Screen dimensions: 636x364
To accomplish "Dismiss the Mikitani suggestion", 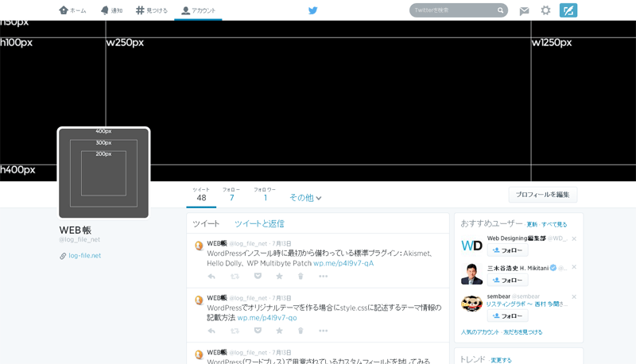I will 574,267.
